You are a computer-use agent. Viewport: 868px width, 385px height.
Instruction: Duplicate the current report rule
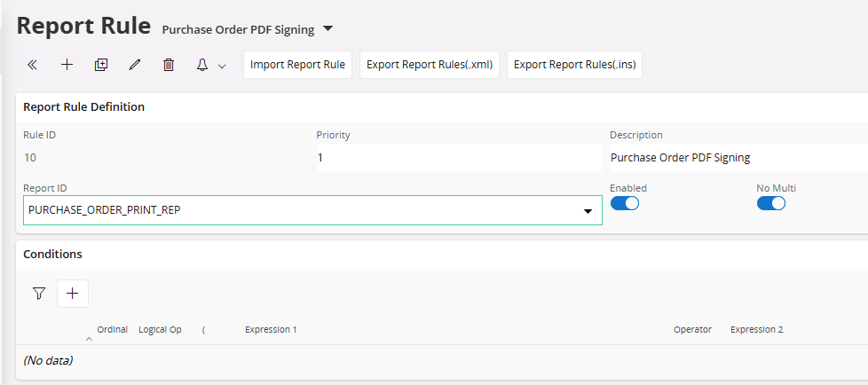tap(101, 65)
